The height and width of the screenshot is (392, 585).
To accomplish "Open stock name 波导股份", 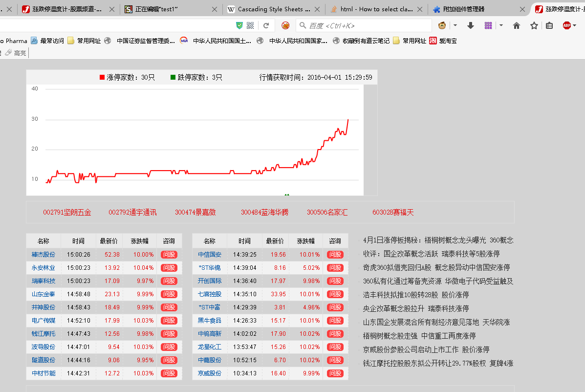I will (x=43, y=347).
